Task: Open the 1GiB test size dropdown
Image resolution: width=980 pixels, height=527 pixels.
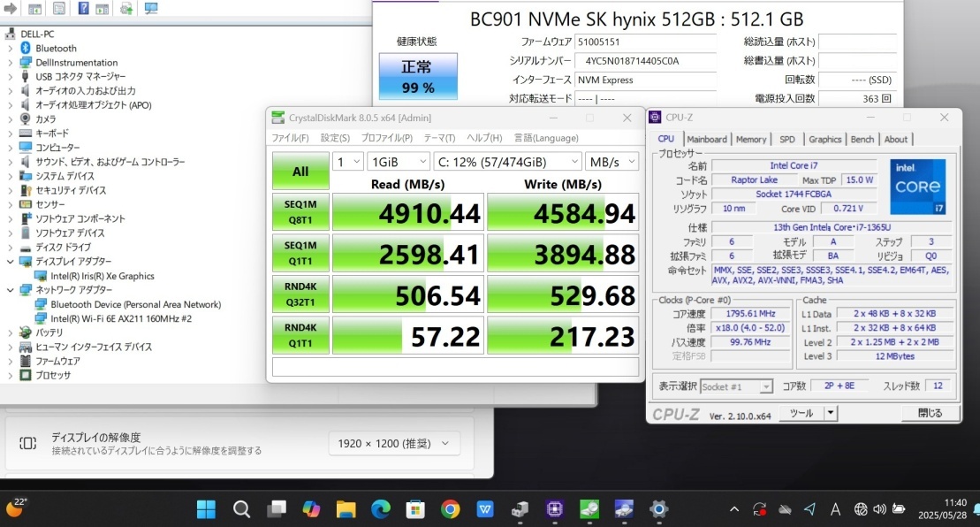Action: 399,162
